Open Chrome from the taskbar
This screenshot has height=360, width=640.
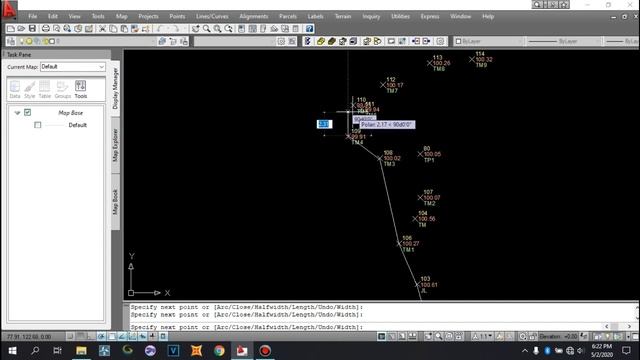tap(219, 351)
